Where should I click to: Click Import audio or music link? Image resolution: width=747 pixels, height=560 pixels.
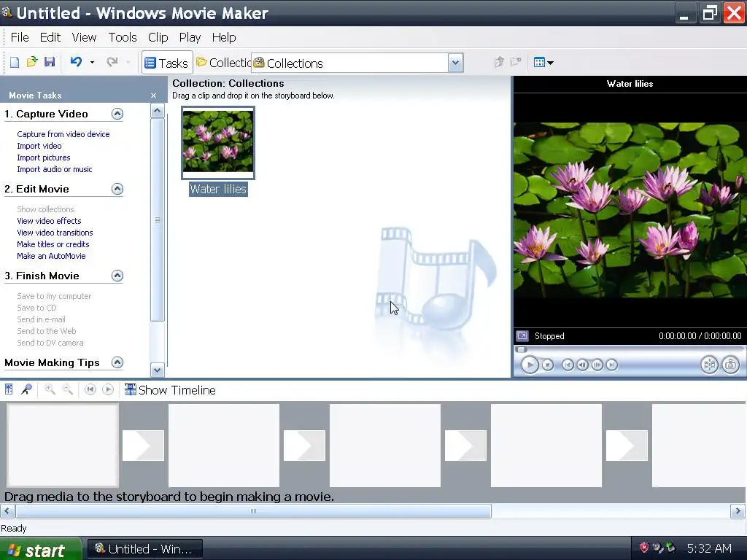point(54,169)
